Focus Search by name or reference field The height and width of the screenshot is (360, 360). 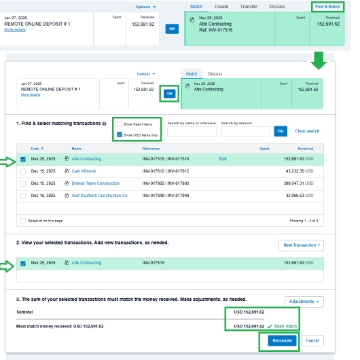(x=192, y=131)
